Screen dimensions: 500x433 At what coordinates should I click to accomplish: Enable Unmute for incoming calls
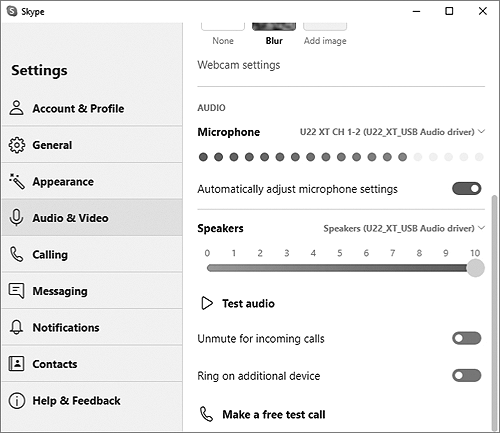click(467, 338)
